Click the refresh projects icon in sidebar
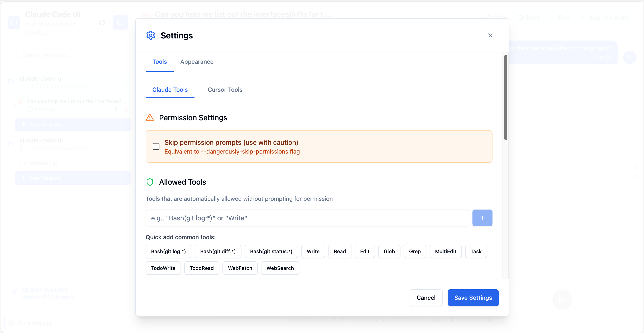Viewport: 644px width, 333px height. [x=102, y=23]
